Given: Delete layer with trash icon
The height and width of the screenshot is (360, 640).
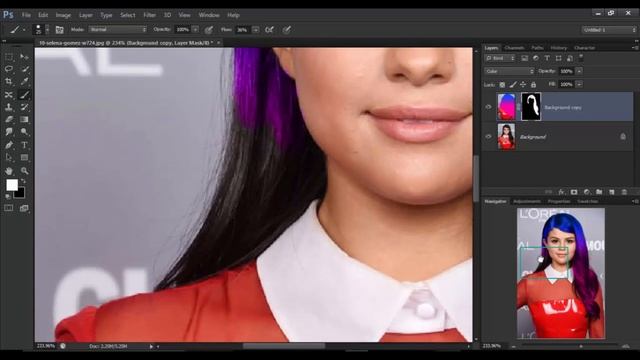Looking at the screenshot, I should [624, 192].
